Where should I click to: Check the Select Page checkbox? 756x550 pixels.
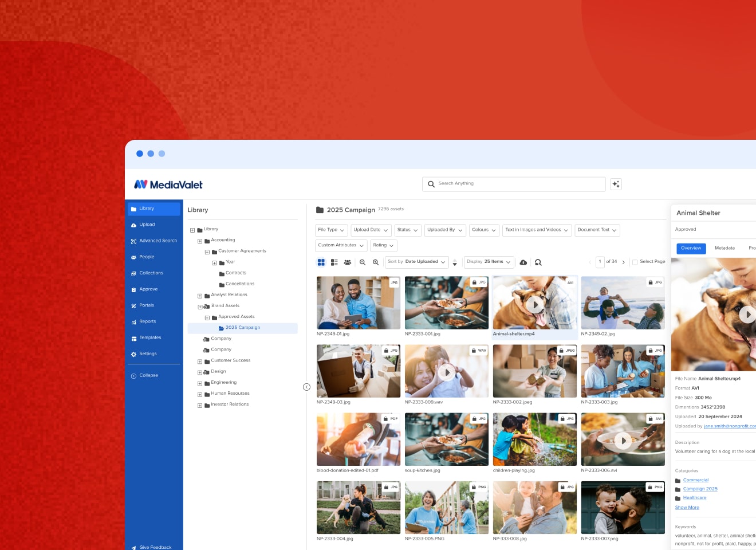635,262
